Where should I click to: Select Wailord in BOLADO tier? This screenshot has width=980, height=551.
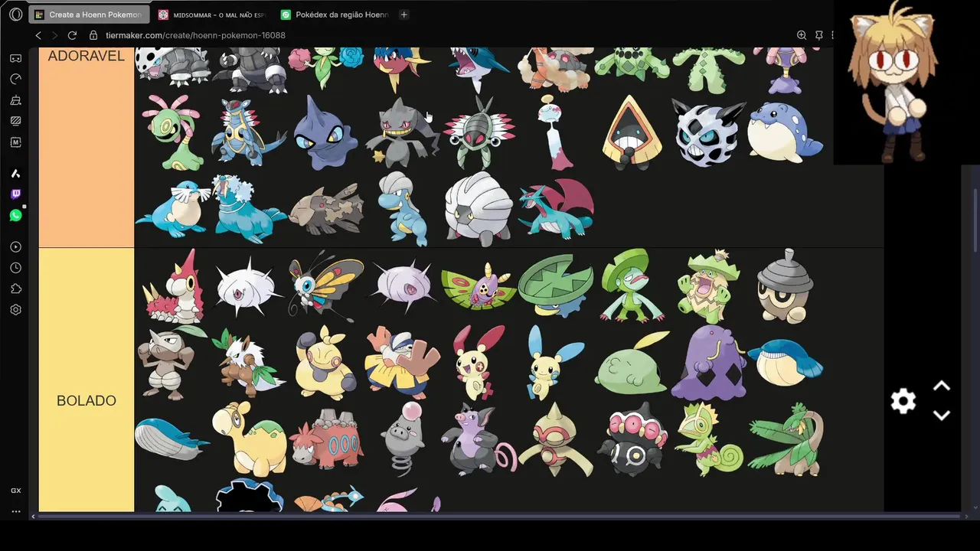coord(173,439)
